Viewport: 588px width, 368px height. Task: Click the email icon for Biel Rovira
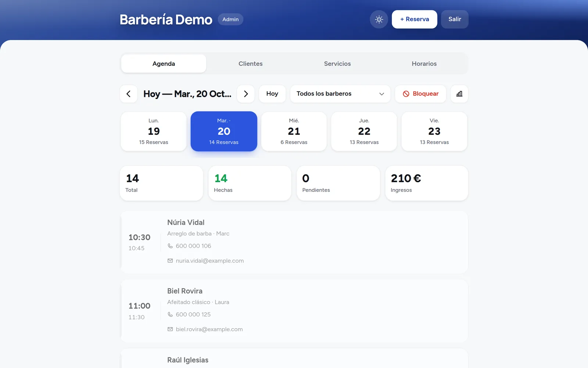tap(170, 329)
